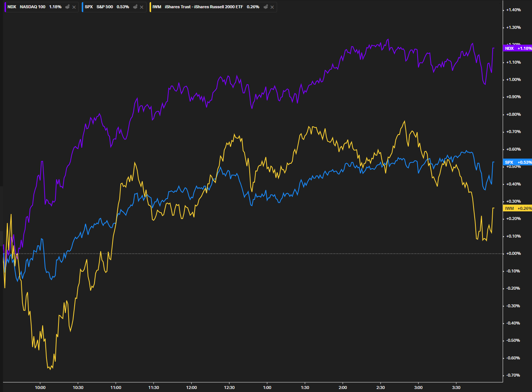
Task: Click the 12:00 label on time axis
Action: (x=192, y=388)
